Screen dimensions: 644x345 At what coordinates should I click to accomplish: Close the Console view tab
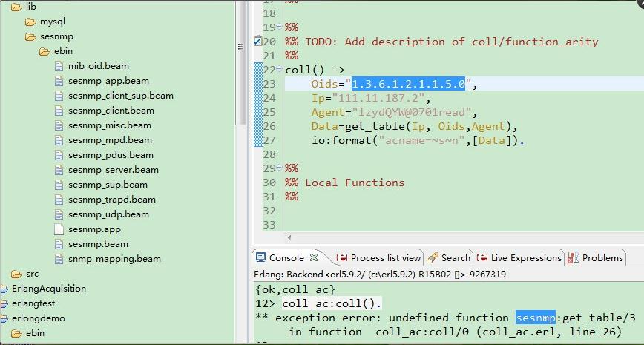coord(314,257)
